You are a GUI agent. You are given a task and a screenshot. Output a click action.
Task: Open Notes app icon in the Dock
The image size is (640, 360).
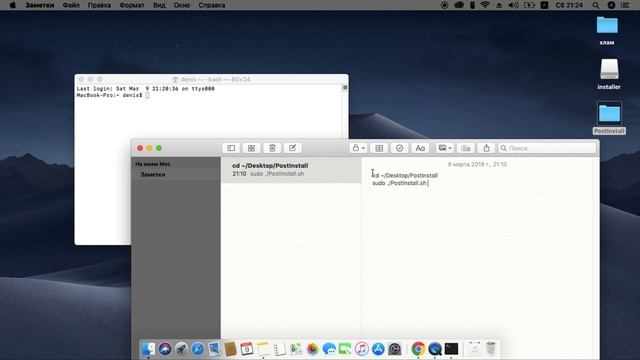point(263,349)
